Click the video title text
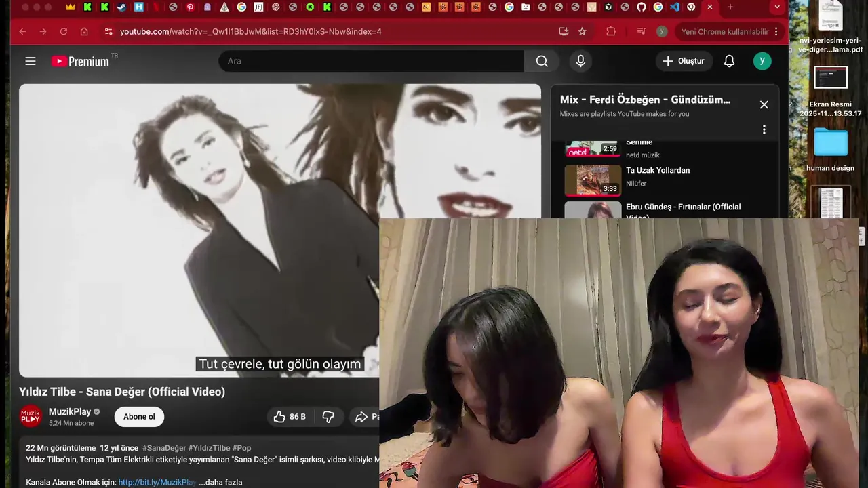The height and width of the screenshot is (488, 868). (x=122, y=392)
